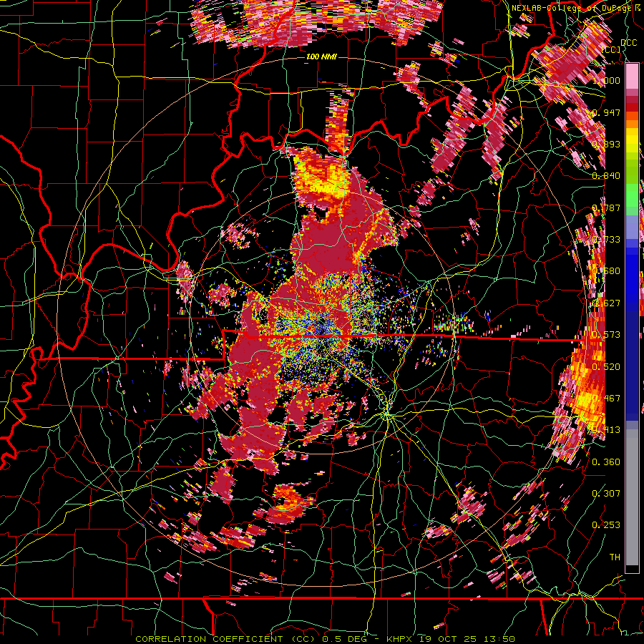Click the 0.893 scale value
Image resolution: width=644 pixels, height=644 pixels.
606,144
